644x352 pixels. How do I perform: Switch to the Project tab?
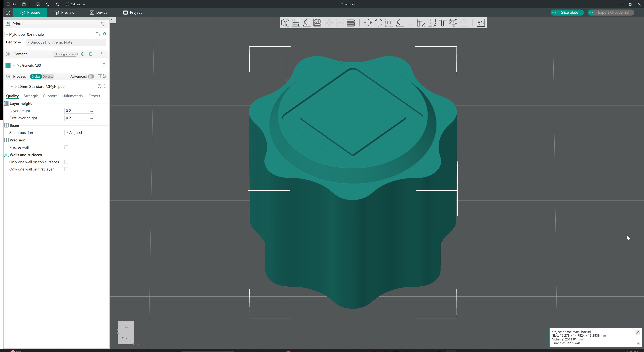(x=132, y=13)
